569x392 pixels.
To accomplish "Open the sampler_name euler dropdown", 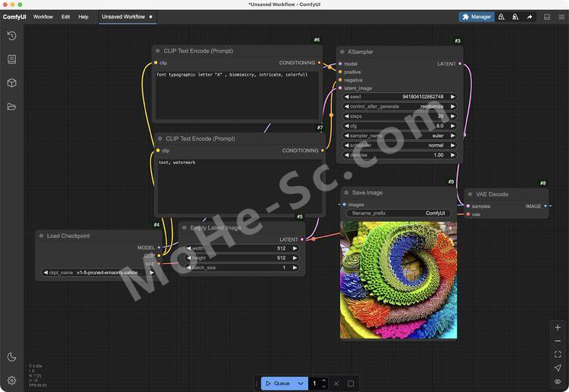I will pyautogui.click(x=399, y=136).
